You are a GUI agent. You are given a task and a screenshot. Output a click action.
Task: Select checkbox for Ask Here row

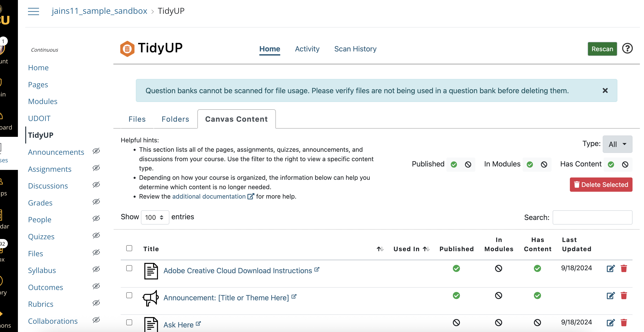pos(129,322)
